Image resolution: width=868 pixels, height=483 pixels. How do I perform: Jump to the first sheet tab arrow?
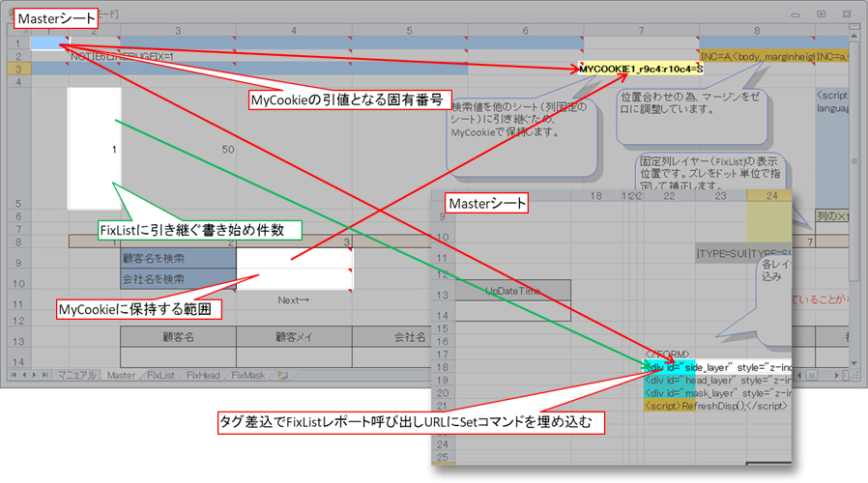pyautogui.click(x=14, y=375)
